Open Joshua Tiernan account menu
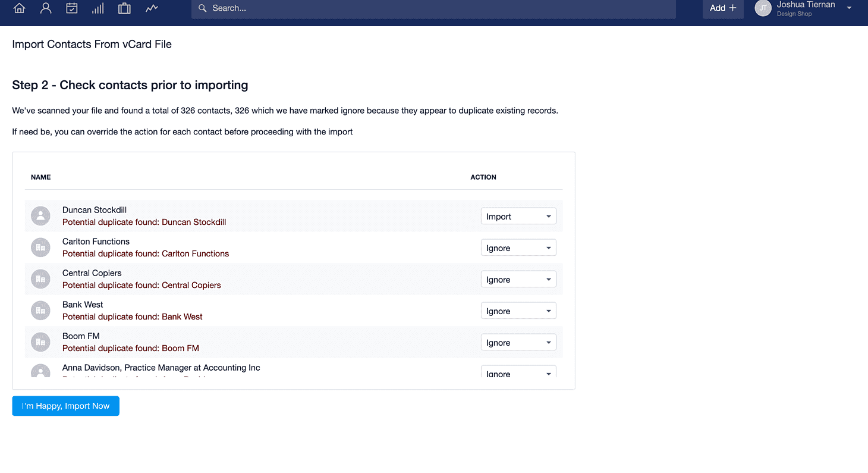Screen dimensions: 868x473 tap(806, 5)
